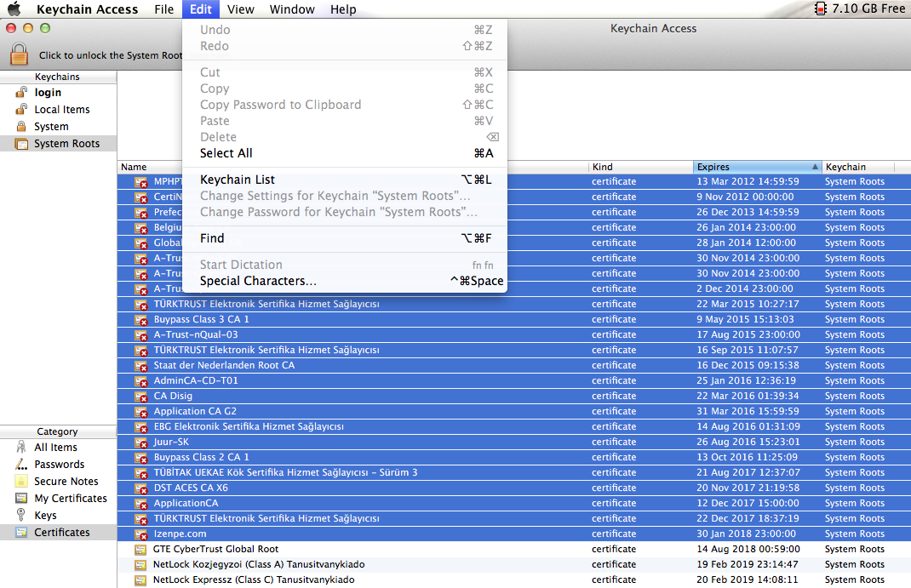Click the All Items category icon
The width and height of the screenshot is (911, 588).
[x=21, y=447]
